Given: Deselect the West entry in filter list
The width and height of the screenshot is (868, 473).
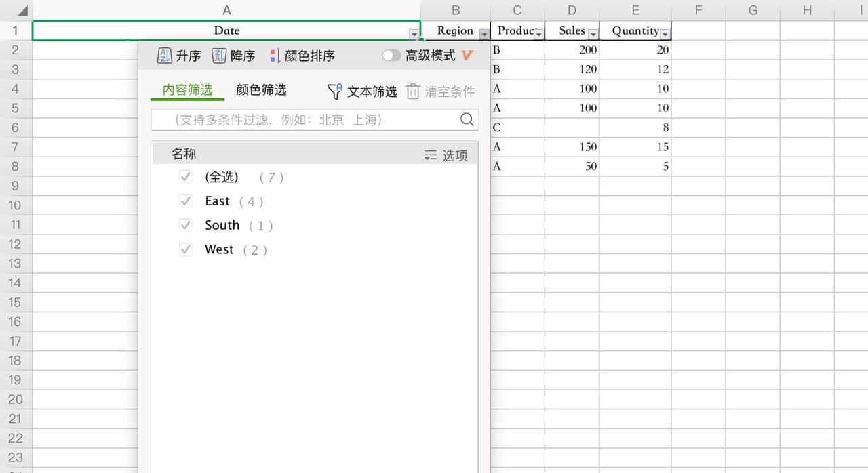Looking at the screenshot, I should coord(185,249).
